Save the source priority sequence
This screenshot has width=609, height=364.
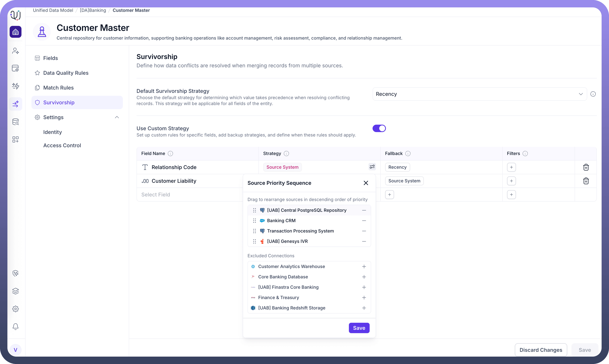359,328
